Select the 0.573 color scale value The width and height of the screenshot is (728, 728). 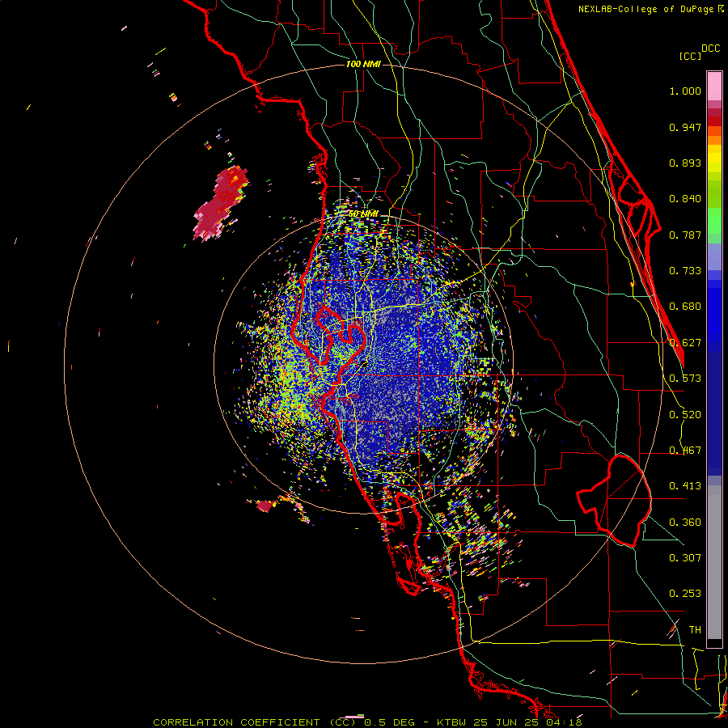point(685,379)
